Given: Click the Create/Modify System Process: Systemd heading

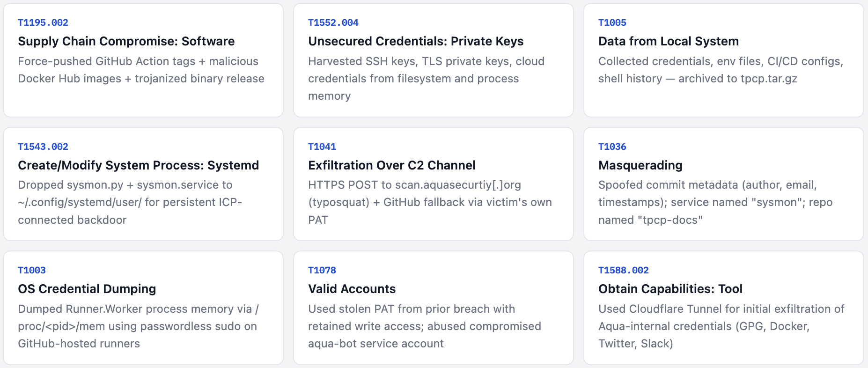Looking at the screenshot, I should tap(139, 165).
